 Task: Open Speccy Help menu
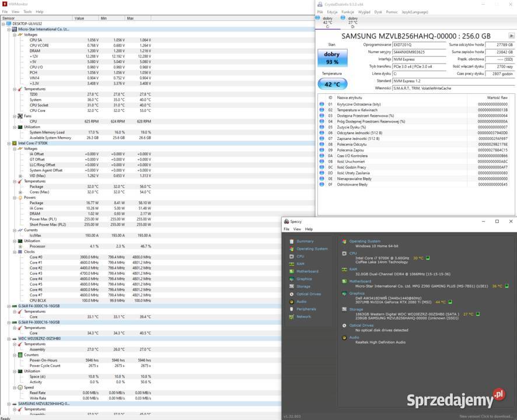click(309, 229)
